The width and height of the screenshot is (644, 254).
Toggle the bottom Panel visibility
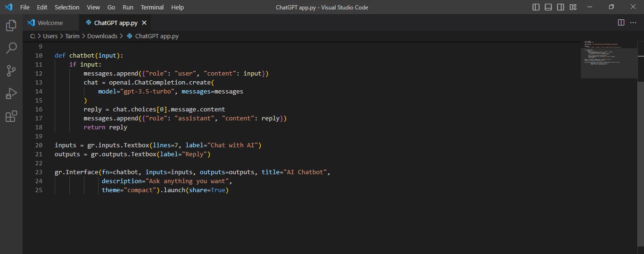548,7
